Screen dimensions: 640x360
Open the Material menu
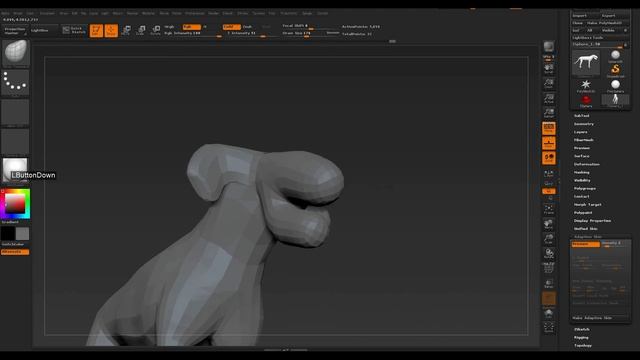coord(148,13)
